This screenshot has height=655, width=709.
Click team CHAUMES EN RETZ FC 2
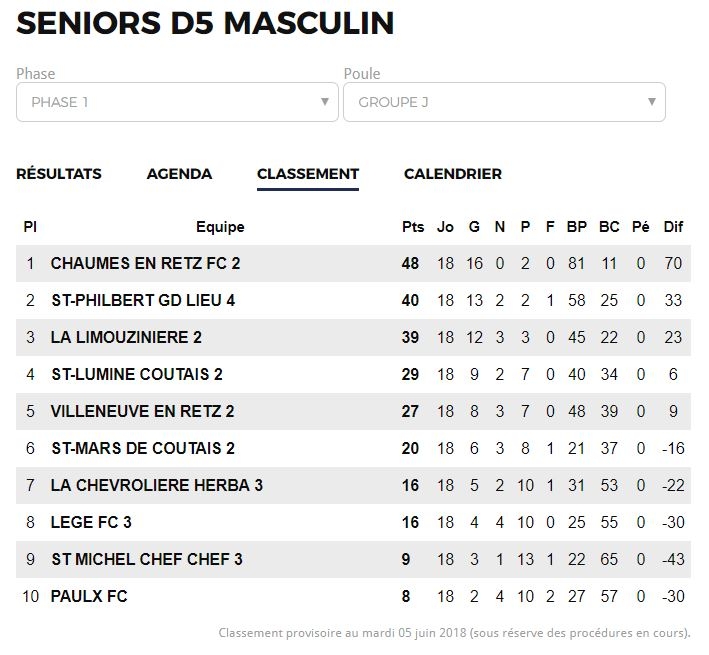click(x=145, y=264)
